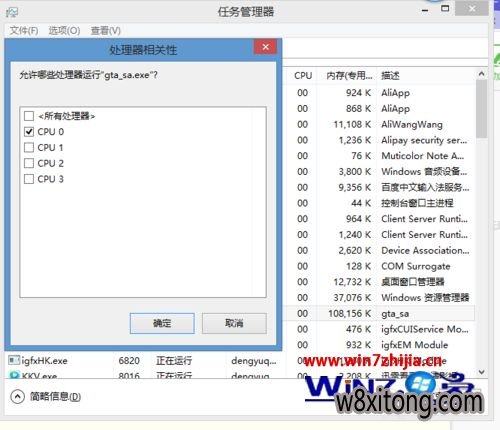Click the 964 K memory value
This screenshot has width=500, height=430.
click(x=358, y=219)
